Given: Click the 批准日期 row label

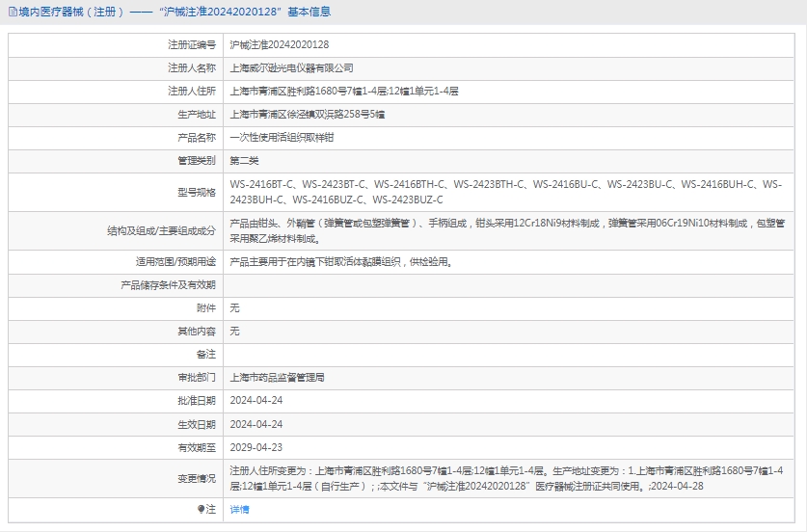Looking at the screenshot, I should tap(197, 401).
